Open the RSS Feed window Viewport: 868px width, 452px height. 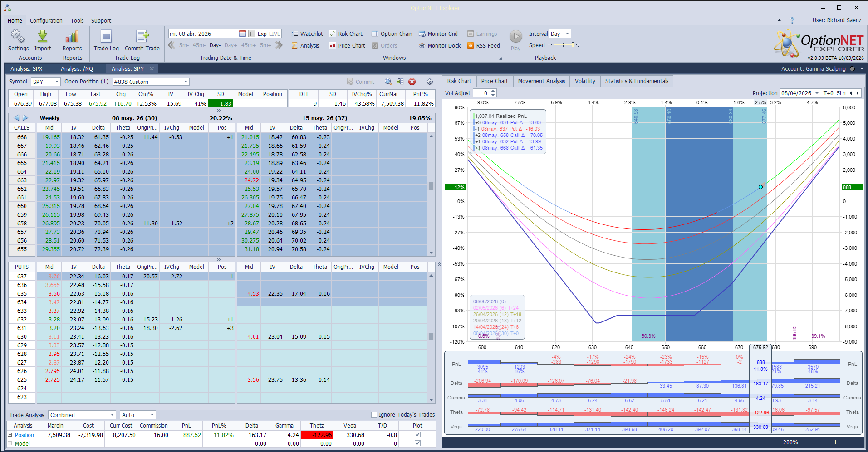[x=484, y=46]
